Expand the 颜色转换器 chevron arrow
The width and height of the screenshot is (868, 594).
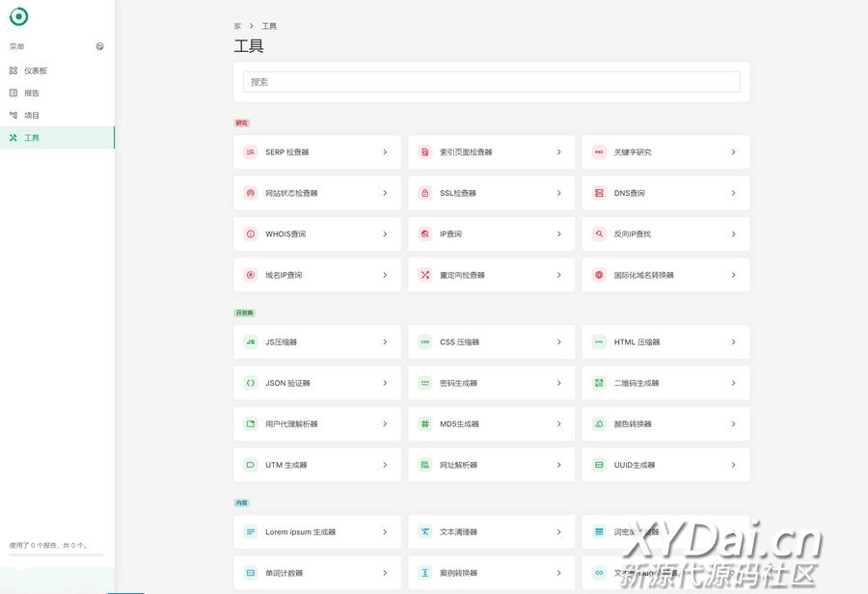tap(733, 424)
